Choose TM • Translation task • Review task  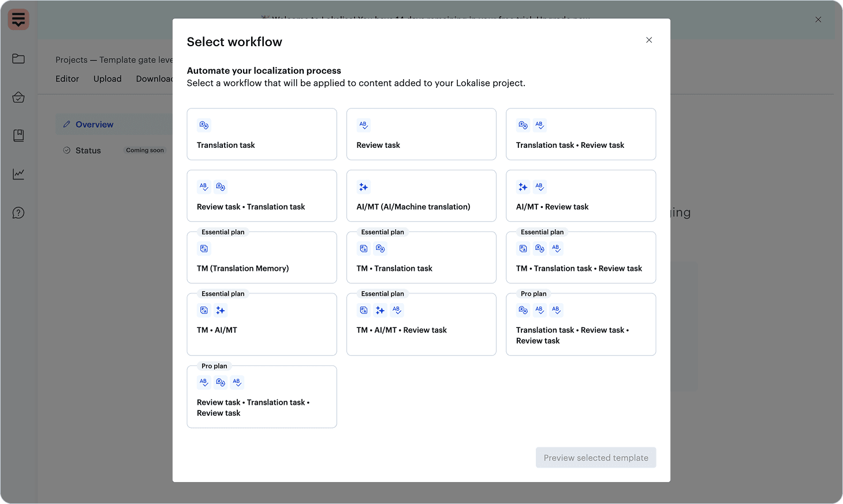click(581, 257)
